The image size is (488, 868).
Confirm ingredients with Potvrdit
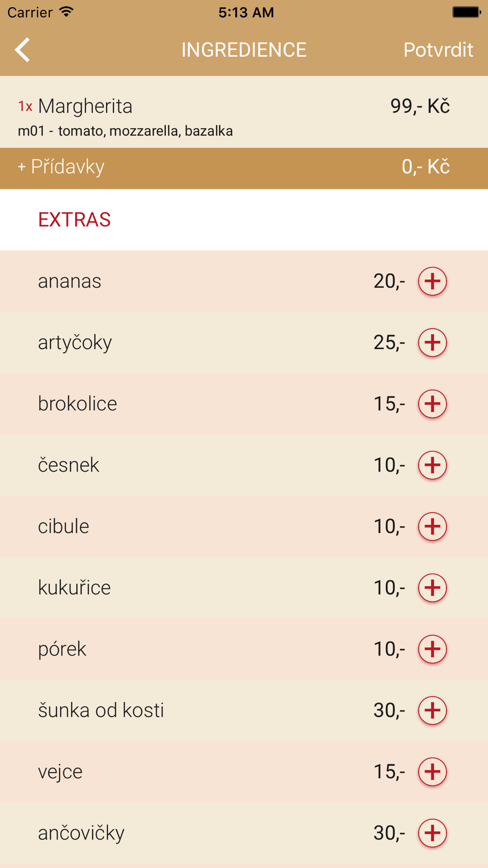point(438,50)
